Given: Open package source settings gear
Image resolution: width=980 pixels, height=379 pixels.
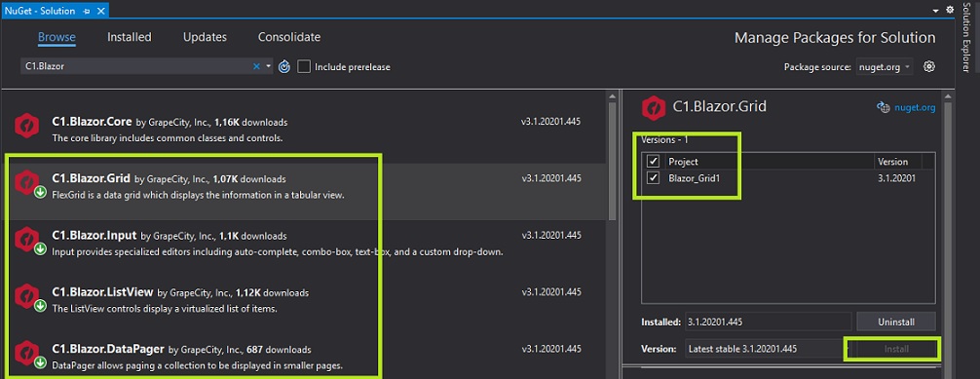Looking at the screenshot, I should [x=928, y=66].
